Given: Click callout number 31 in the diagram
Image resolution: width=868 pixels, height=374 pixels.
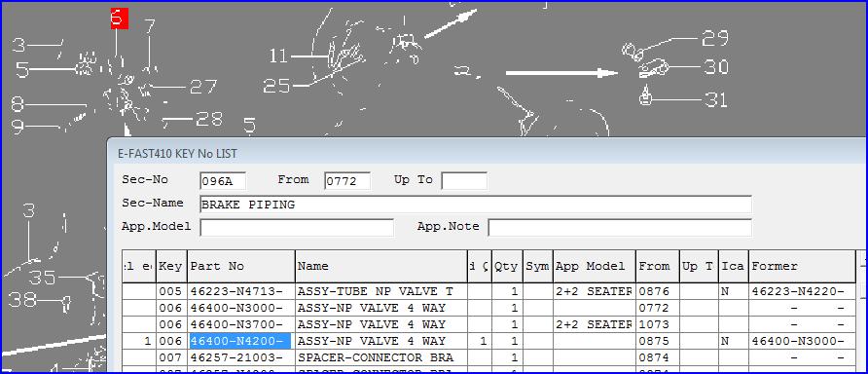Looking at the screenshot, I should click(x=716, y=99).
